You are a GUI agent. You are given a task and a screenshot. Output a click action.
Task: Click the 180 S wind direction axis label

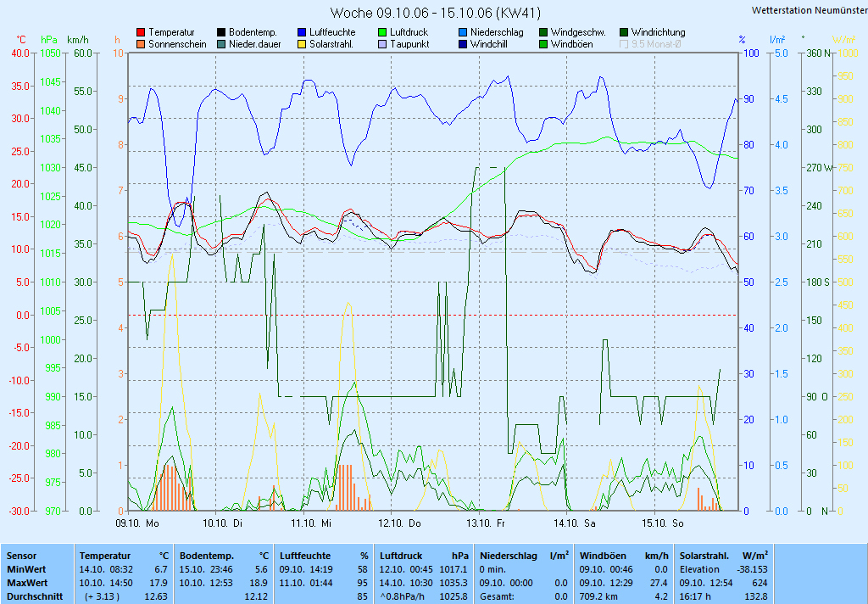pos(818,282)
